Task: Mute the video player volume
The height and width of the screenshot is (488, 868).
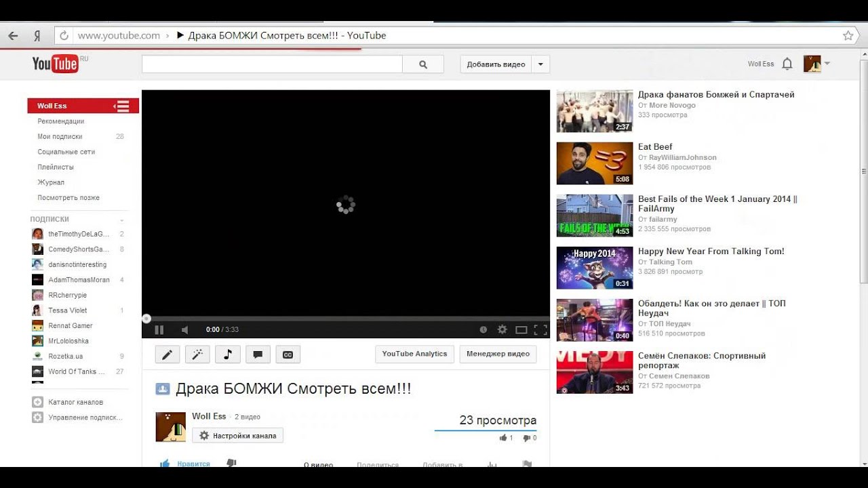Action: (184, 330)
